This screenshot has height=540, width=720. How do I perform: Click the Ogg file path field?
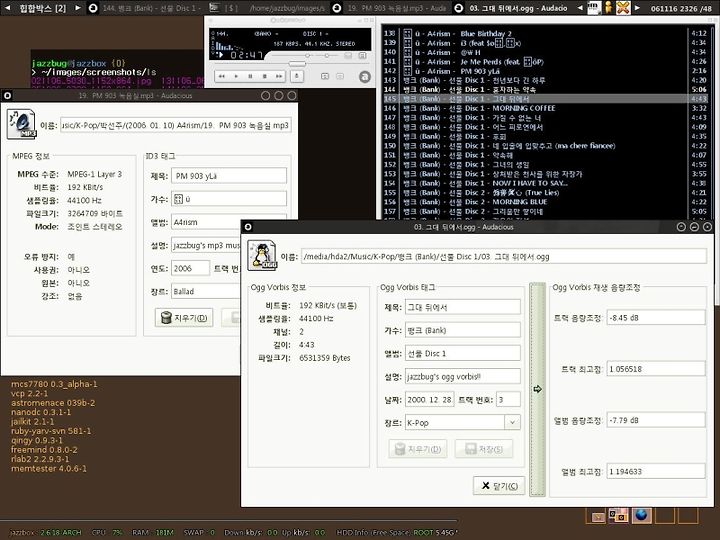click(x=503, y=256)
